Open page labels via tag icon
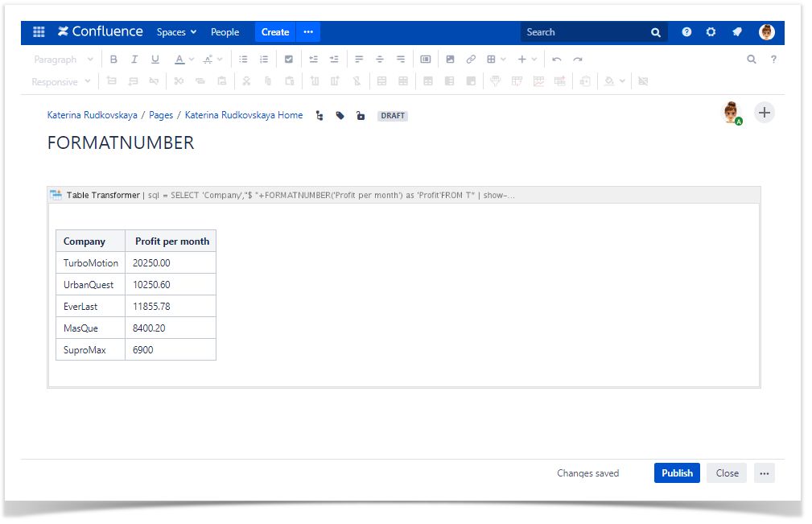Screen dimensions: 812x524 [x=340, y=116]
